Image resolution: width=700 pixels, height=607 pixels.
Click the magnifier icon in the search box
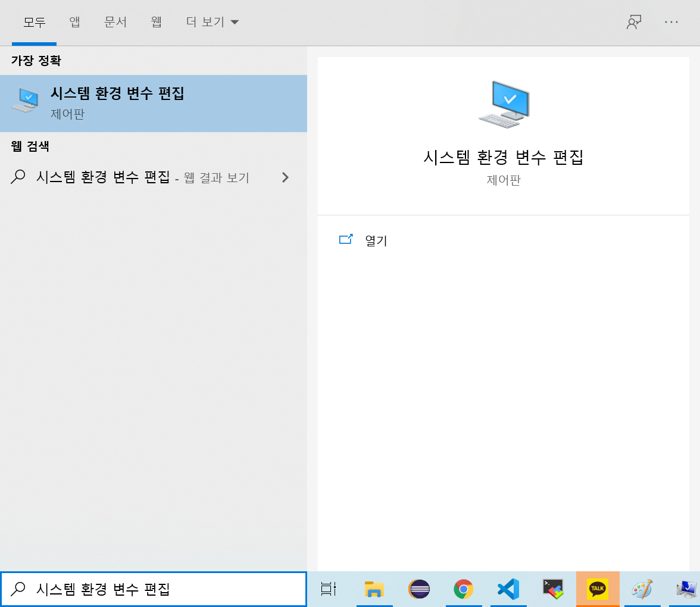click(18, 589)
